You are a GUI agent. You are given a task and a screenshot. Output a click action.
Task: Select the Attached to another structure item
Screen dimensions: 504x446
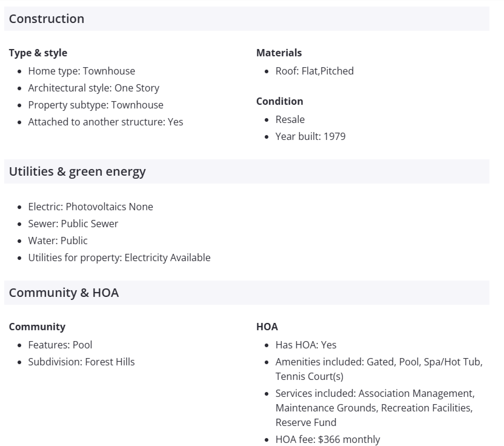[x=105, y=122]
